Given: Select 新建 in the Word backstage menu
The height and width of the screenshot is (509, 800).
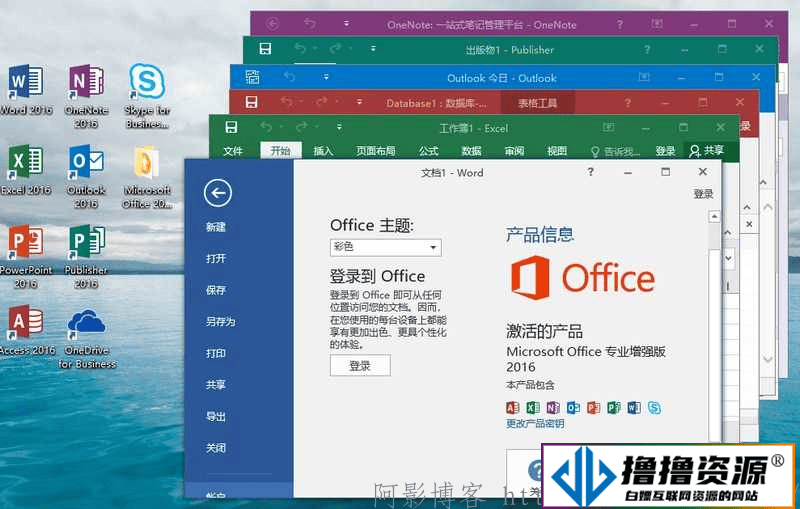Looking at the screenshot, I should point(216,227).
